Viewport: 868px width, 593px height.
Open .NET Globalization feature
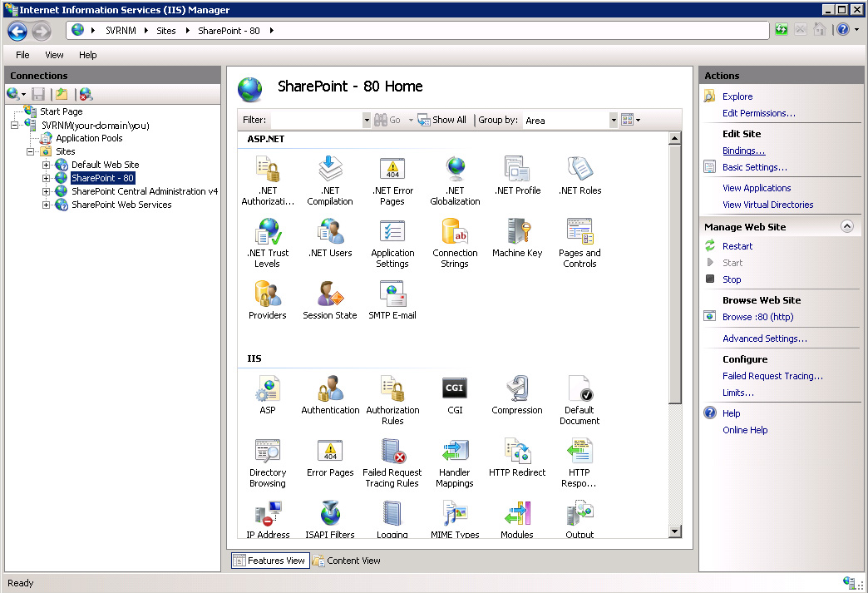pos(455,180)
